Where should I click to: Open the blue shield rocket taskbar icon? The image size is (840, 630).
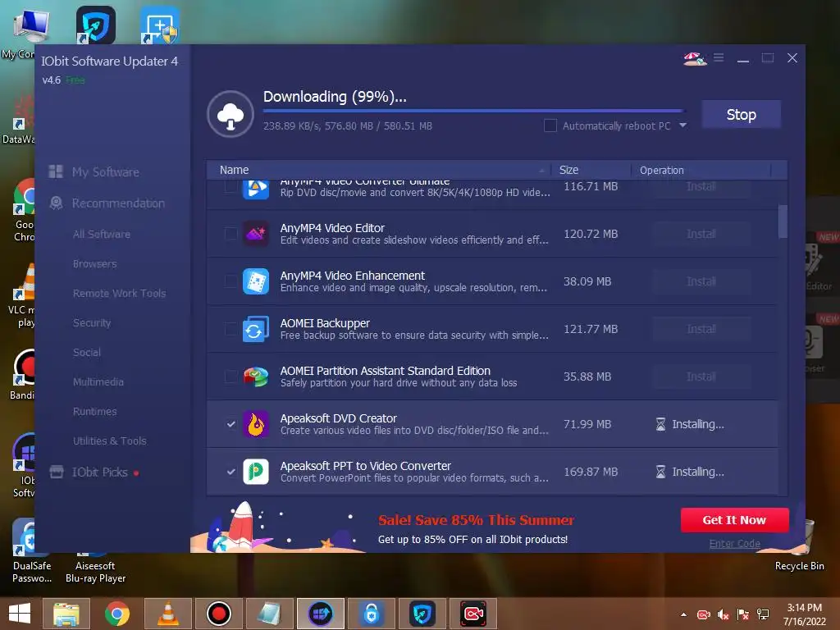422,614
